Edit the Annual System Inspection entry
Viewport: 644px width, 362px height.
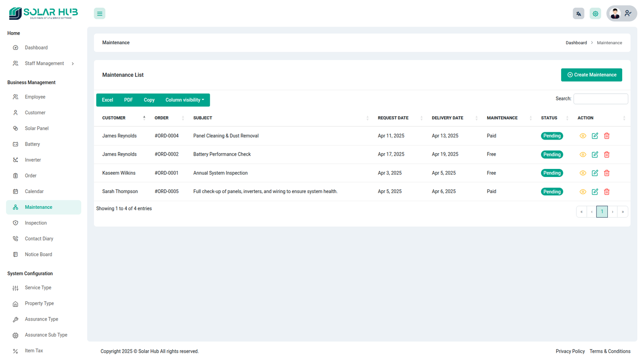[595, 173]
